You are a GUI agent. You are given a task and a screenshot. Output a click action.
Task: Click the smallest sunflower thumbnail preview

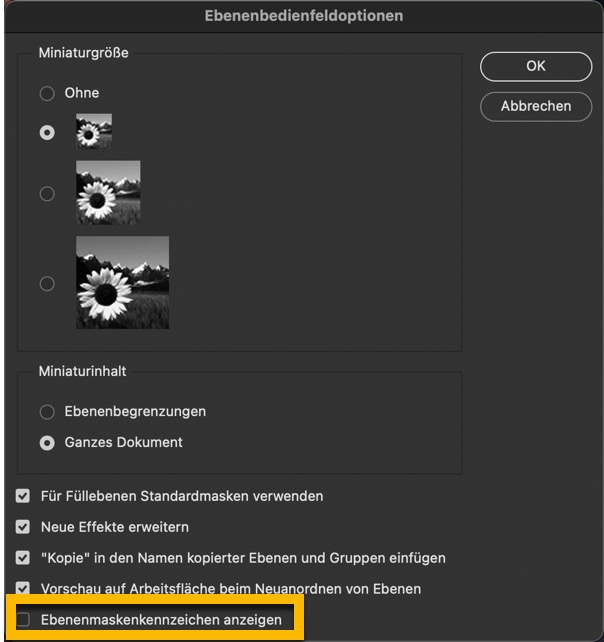[94, 131]
